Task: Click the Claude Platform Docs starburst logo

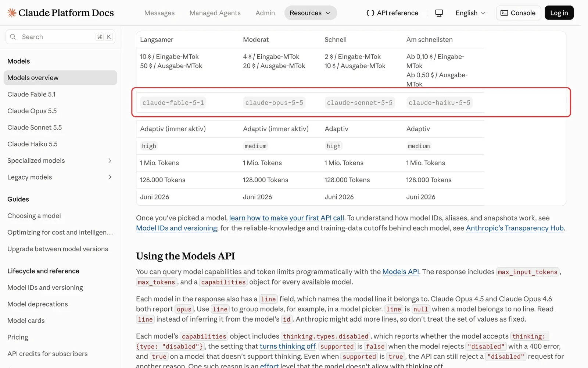Action: [12, 13]
